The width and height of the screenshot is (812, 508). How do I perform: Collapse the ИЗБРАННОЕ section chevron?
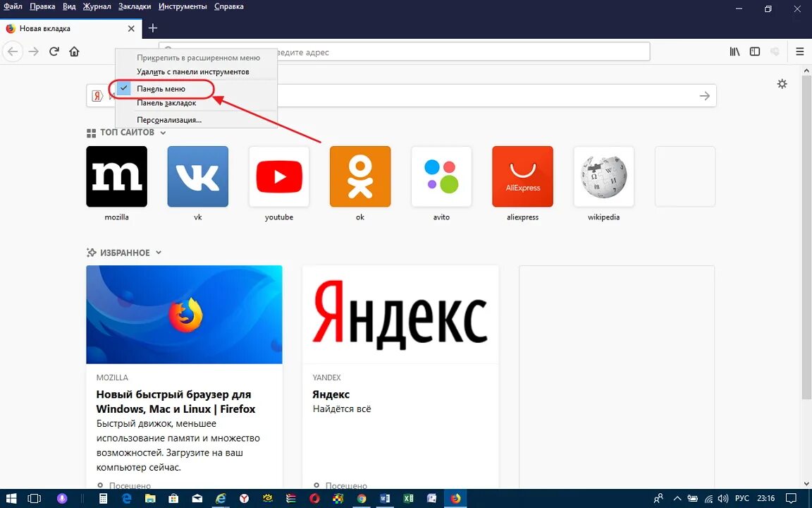pyautogui.click(x=159, y=253)
